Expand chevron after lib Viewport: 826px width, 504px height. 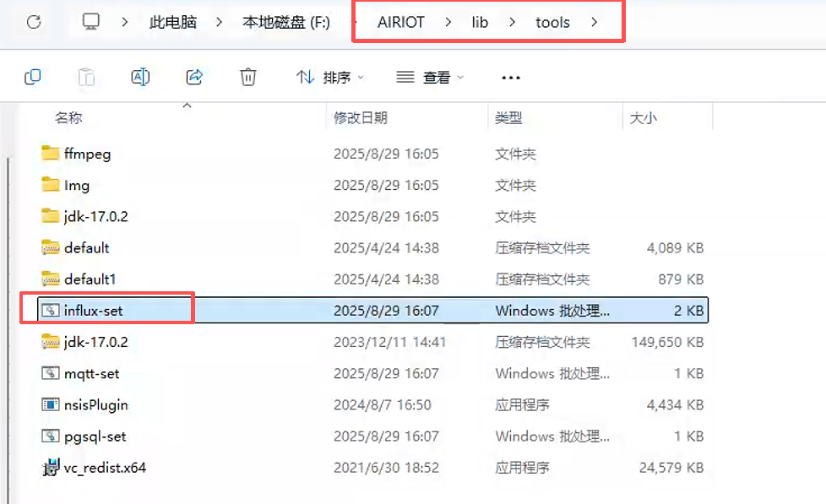point(512,22)
